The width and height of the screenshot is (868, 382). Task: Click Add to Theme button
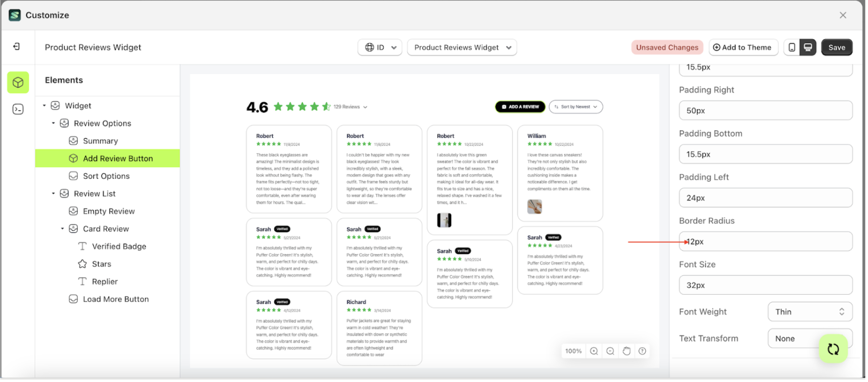pos(743,47)
